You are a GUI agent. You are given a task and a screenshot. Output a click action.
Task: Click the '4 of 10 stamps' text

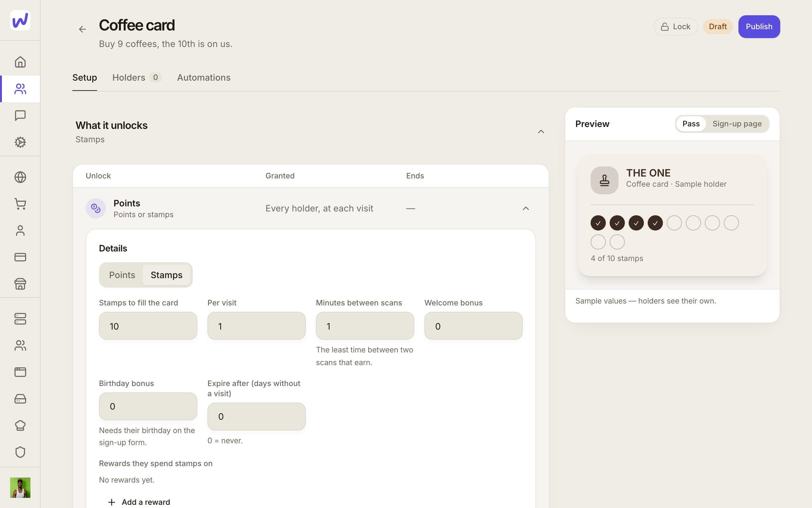[x=617, y=258]
